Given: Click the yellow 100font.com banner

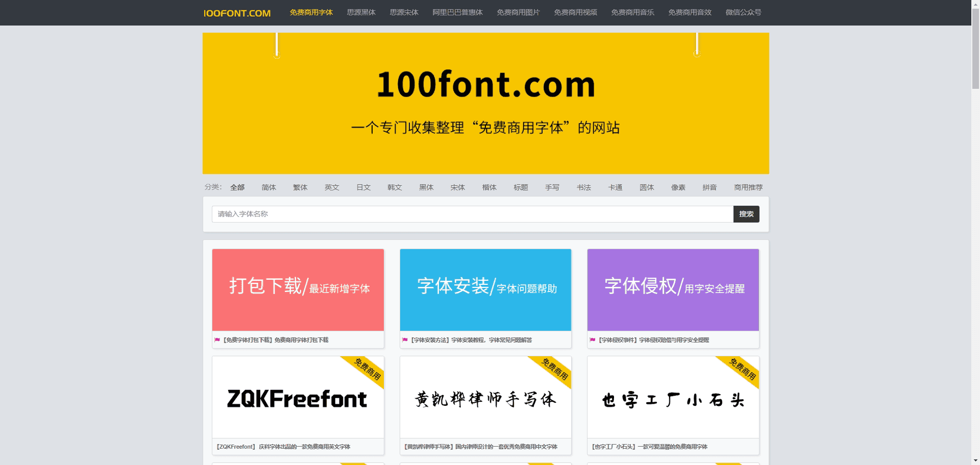Looking at the screenshot, I should 485,103.
